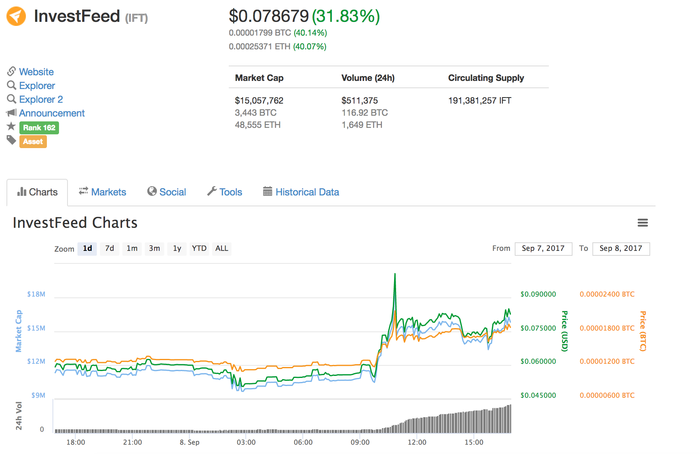Image resolution: width=700 pixels, height=454 pixels.
Task: Click the To date field Sep 8, 2017
Action: click(621, 249)
